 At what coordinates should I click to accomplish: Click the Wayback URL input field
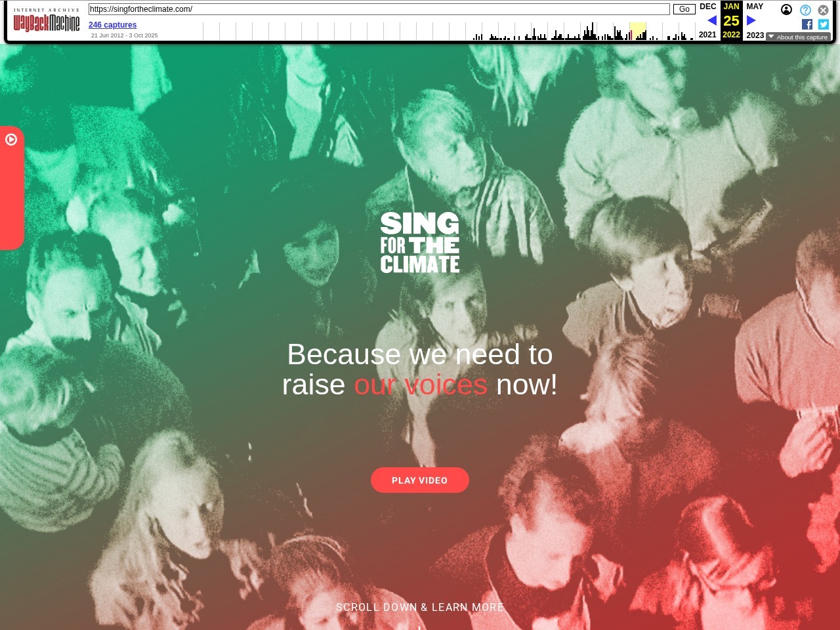[379, 9]
